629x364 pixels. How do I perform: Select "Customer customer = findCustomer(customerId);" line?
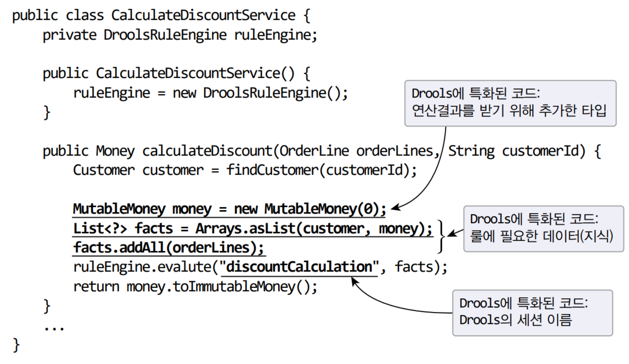(x=245, y=170)
